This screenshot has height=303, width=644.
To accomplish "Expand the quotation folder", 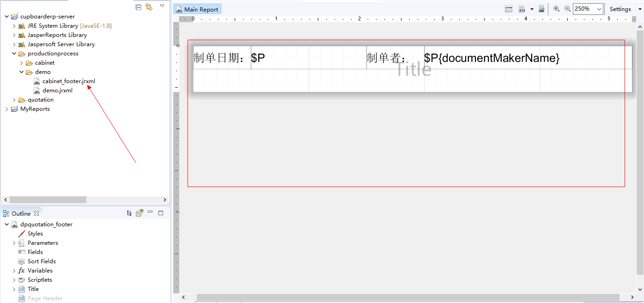I will (x=14, y=100).
